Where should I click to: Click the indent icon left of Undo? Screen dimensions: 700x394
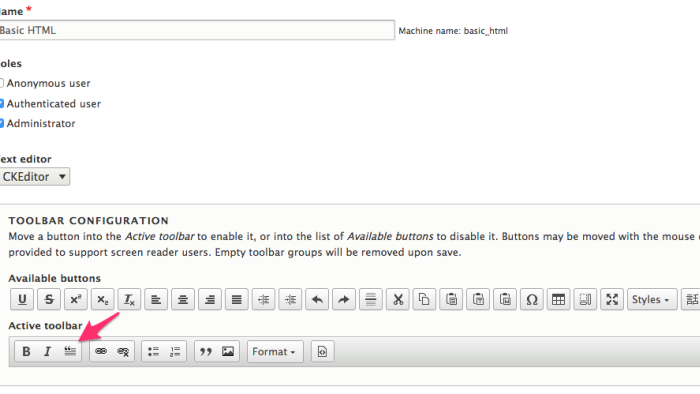click(290, 299)
